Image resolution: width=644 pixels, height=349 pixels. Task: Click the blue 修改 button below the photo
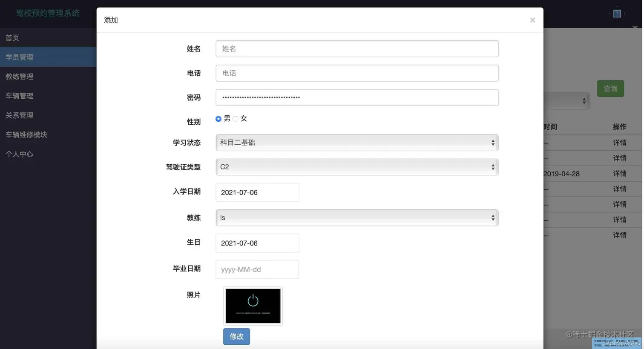pos(236,336)
